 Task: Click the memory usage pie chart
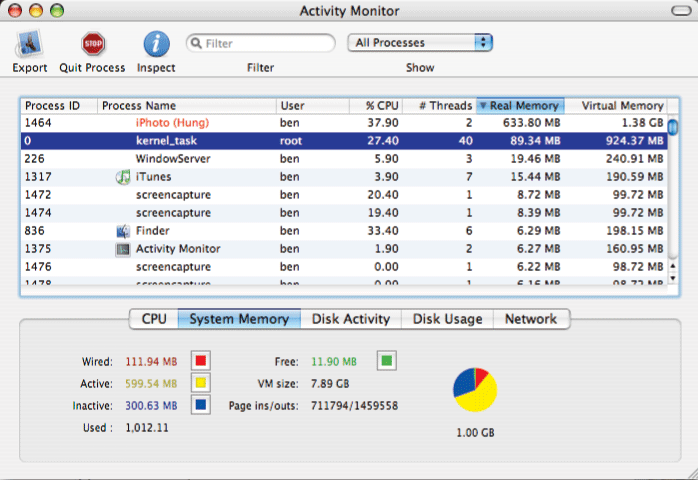click(475, 390)
